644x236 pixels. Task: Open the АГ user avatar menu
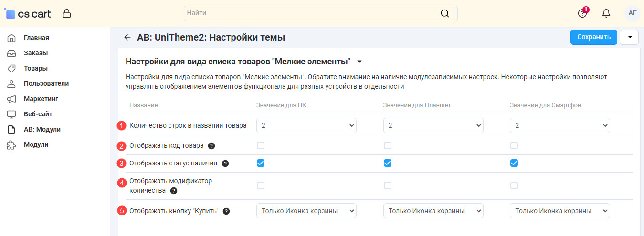[x=632, y=13]
